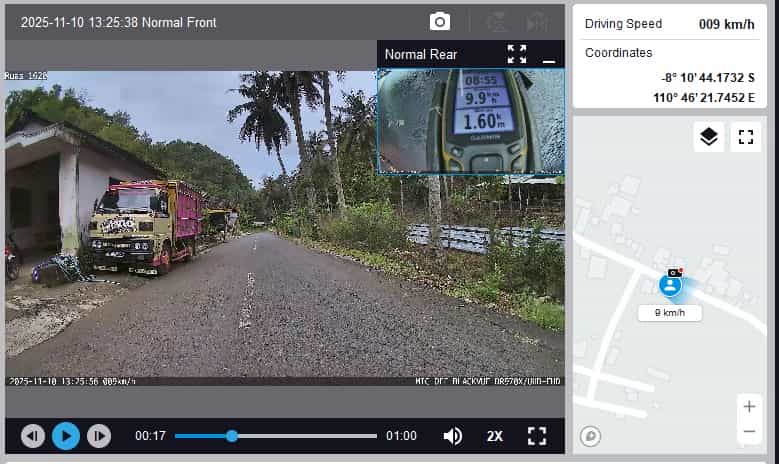Change the 2X playback speed
The height and width of the screenshot is (464, 779).
[495, 436]
